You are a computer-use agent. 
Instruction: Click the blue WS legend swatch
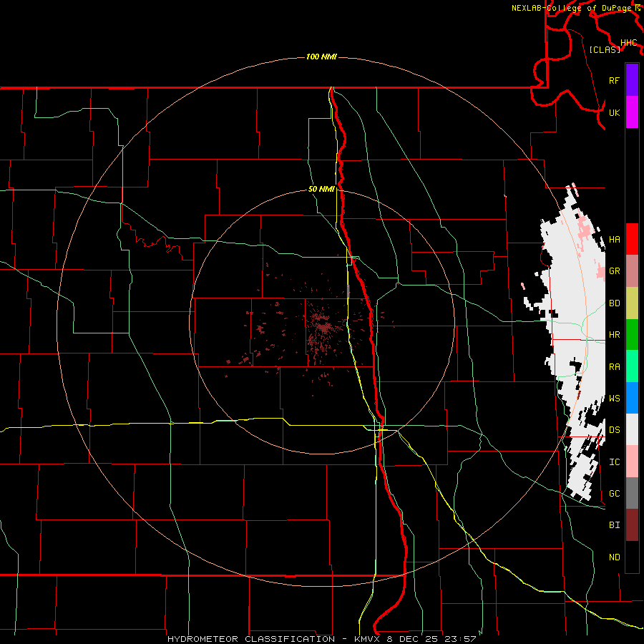click(632, 398)
